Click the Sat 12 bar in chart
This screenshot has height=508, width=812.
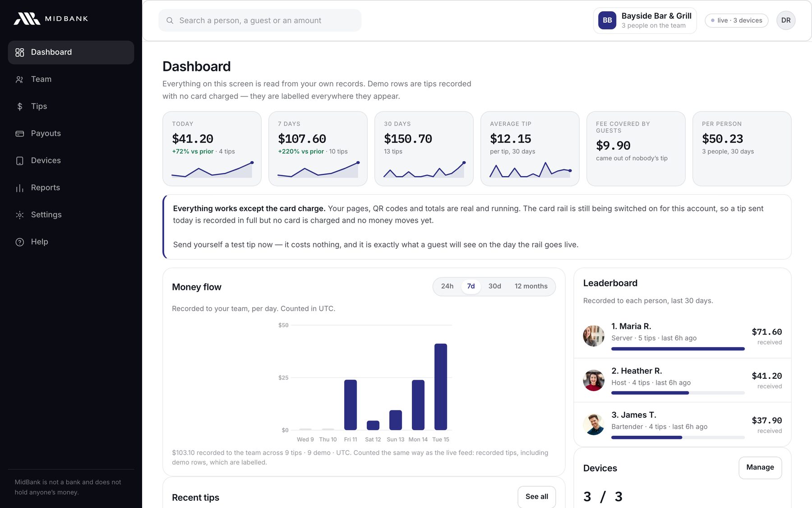pos(373,425)
